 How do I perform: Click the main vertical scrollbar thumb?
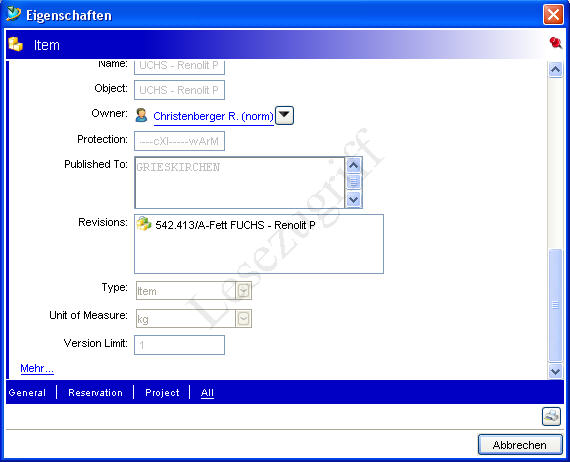click(555, 305)
